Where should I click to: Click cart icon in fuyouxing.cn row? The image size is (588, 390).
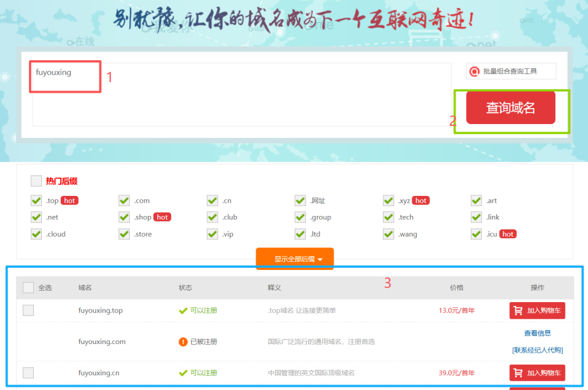coord(518,373)
